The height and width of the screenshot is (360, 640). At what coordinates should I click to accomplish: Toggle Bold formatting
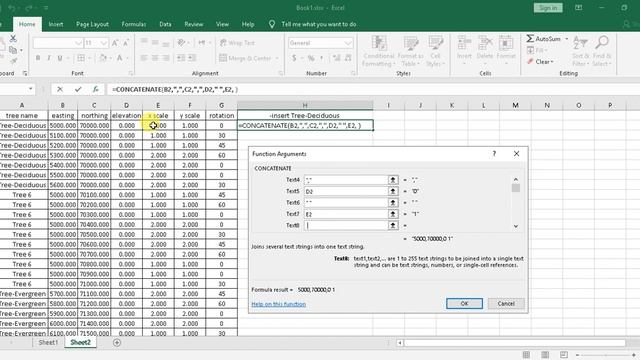click(38, 58)
